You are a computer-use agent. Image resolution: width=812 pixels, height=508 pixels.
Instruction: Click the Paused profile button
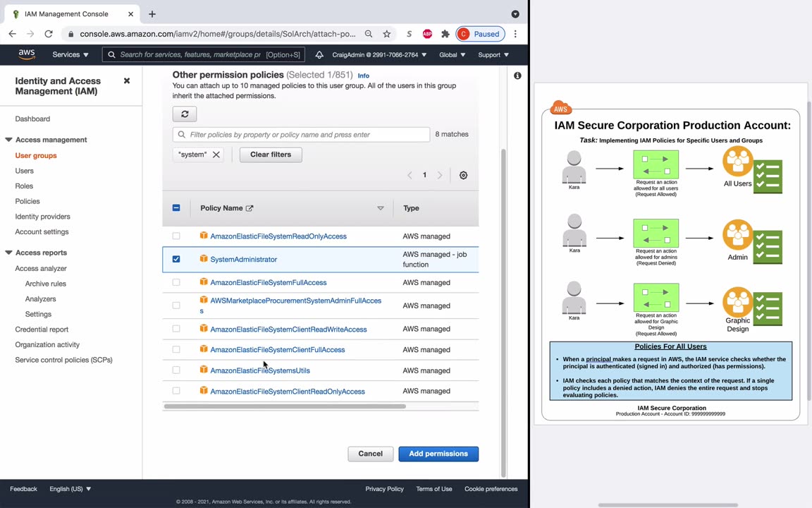point(480,34)
